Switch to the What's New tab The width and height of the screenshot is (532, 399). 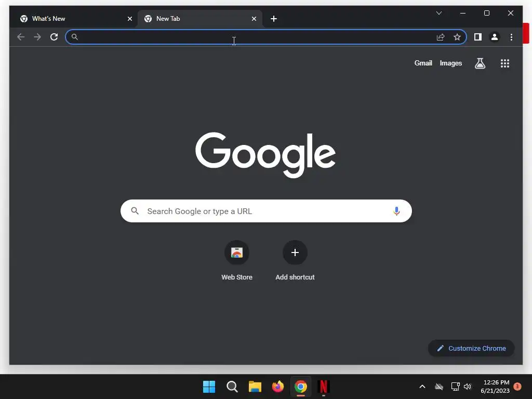click(x=75, y=19)
